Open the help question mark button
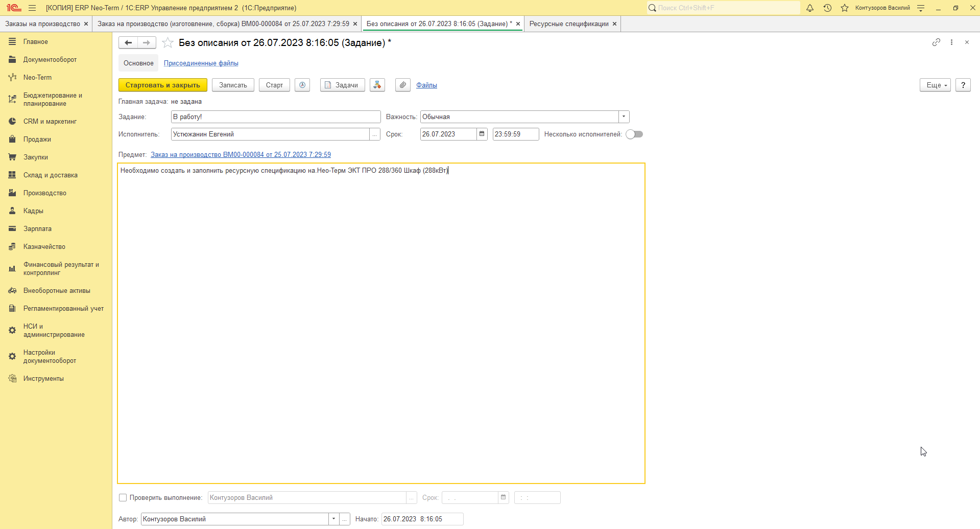The image size is (980, 529). click(963, 85)
